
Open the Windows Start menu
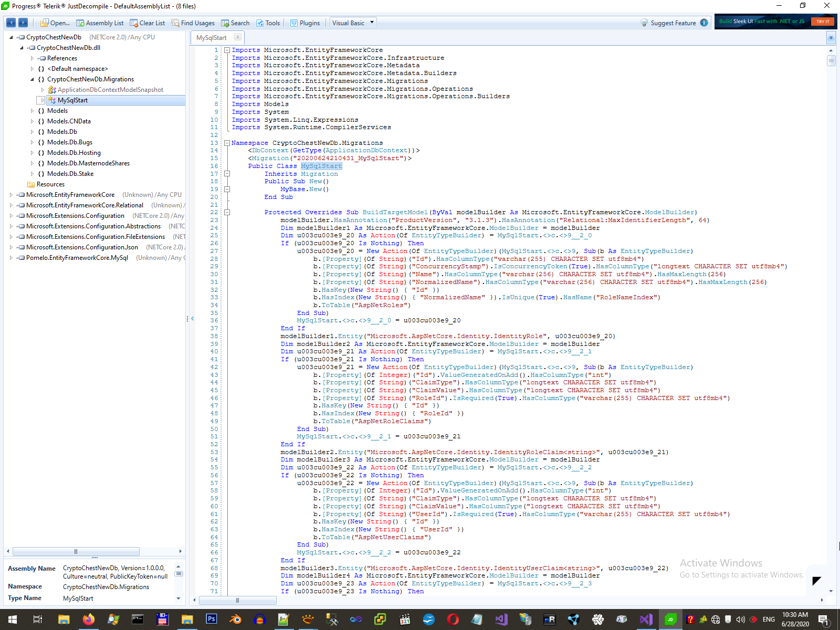point(13,619)
